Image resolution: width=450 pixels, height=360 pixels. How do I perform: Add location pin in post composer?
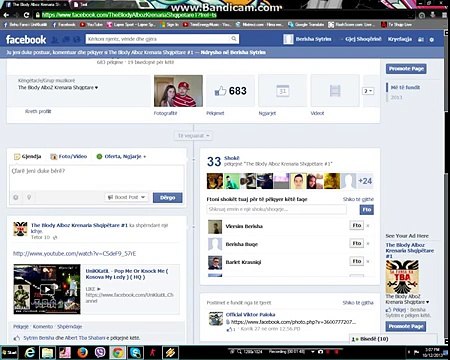(x=29, y=197)
